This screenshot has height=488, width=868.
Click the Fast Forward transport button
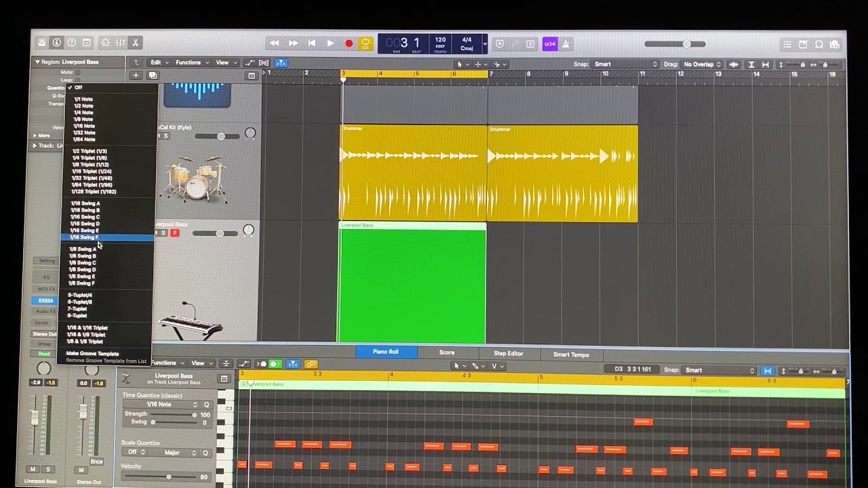[x=294, y=43]
